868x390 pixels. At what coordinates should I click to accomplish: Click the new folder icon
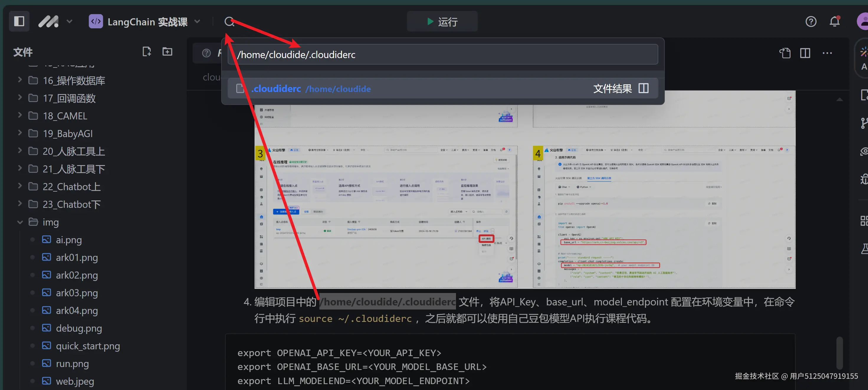[167, 52]
